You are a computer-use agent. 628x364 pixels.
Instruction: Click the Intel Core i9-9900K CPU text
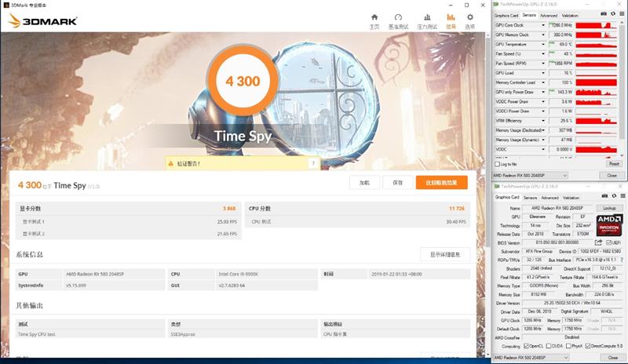(x=239, y=275)
